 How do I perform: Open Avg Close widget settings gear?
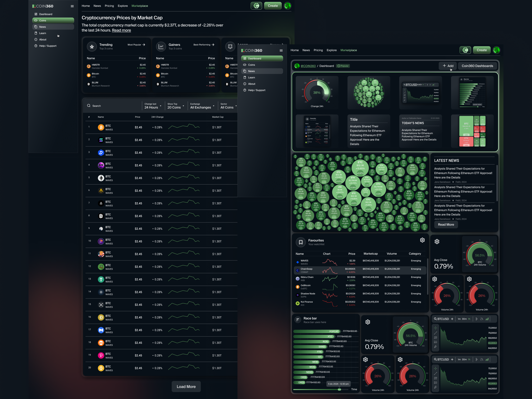coord(437,241)
